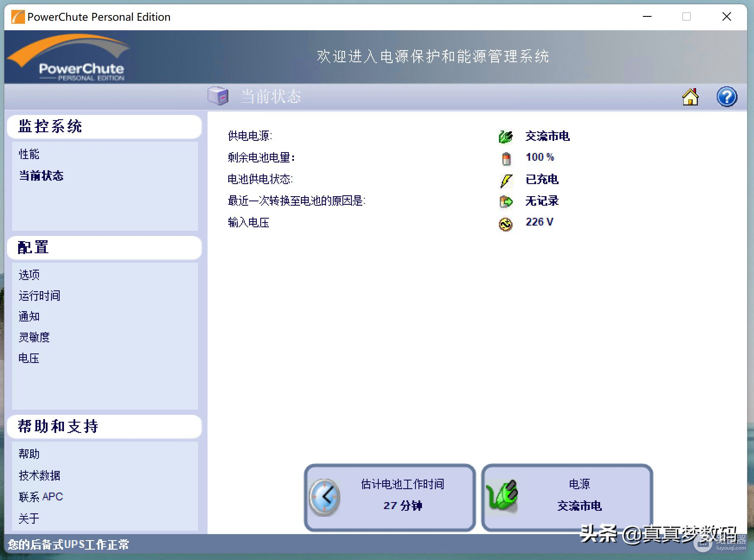Open 灵敏度 settings in the sidebar
Screen dimensions: 754x560
34,337
